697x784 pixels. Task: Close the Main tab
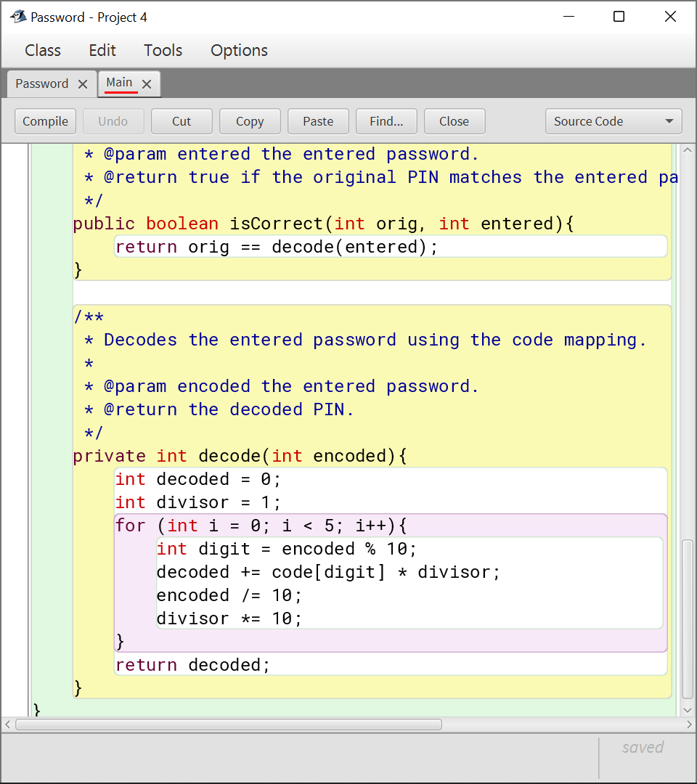pos(147,84)
